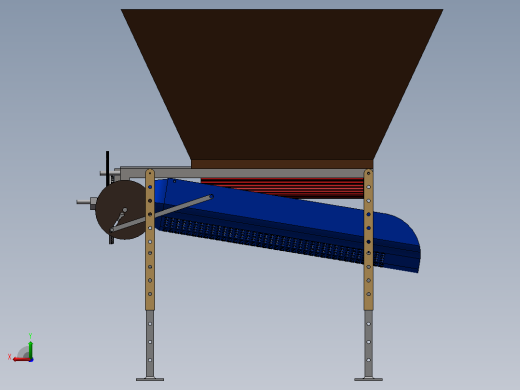Select the left tan perforated leg post
The height and width of the screenshot is (390, 520).
click(x=150, y=240)
